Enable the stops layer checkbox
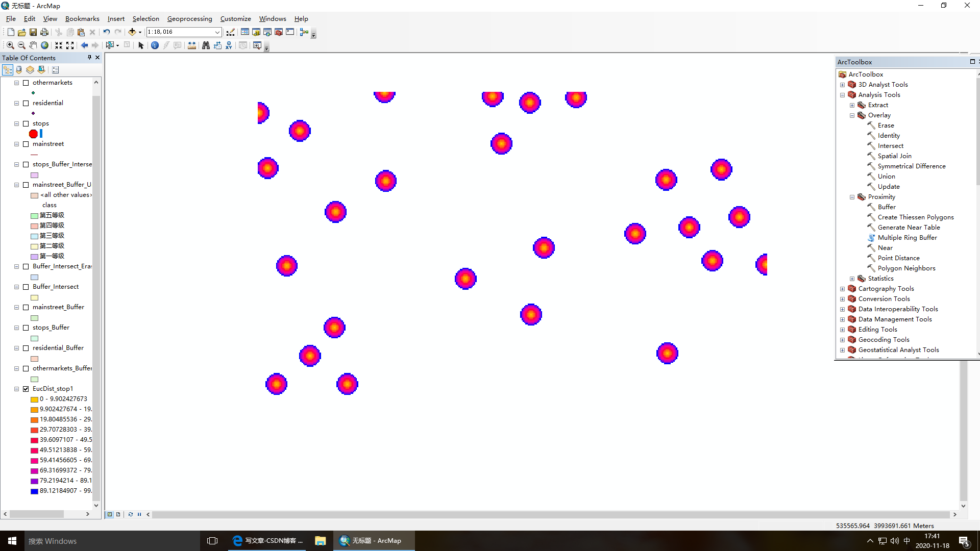Screen dimensions: 980x551 point(26,123)
